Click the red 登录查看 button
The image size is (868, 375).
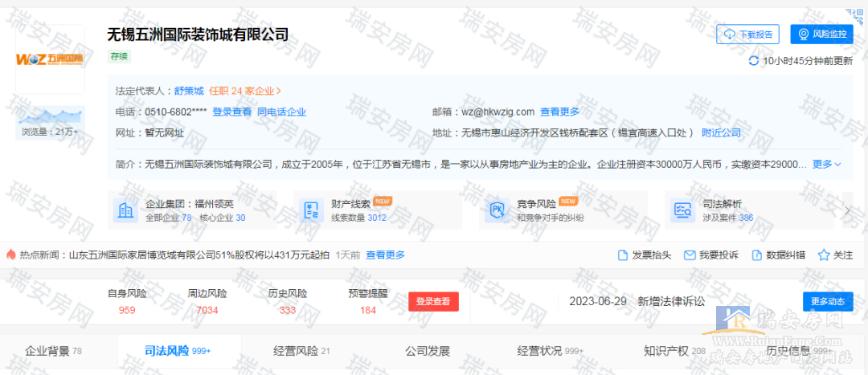coord(433,302)
